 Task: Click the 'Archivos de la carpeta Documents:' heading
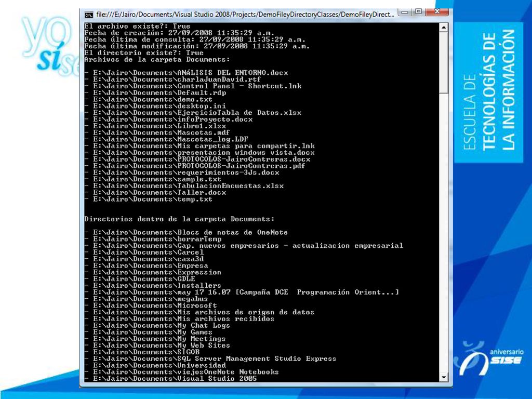157,59
